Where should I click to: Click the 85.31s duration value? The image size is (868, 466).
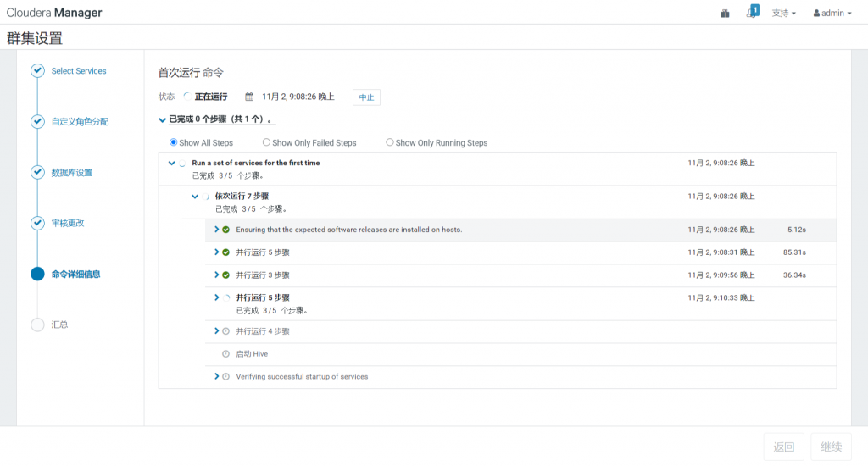[794, 252]
